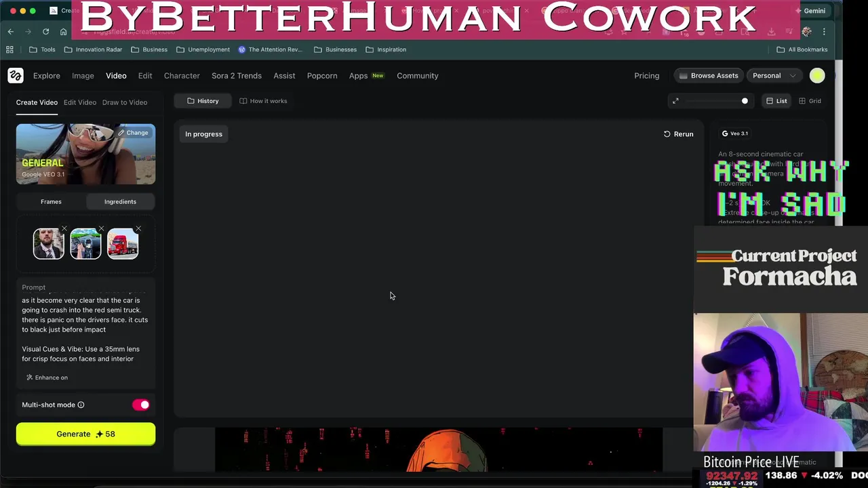Click the expand size icon near slider
Image resolution: width=868 pixels, height=488 pixels.
tap(675, 101)
